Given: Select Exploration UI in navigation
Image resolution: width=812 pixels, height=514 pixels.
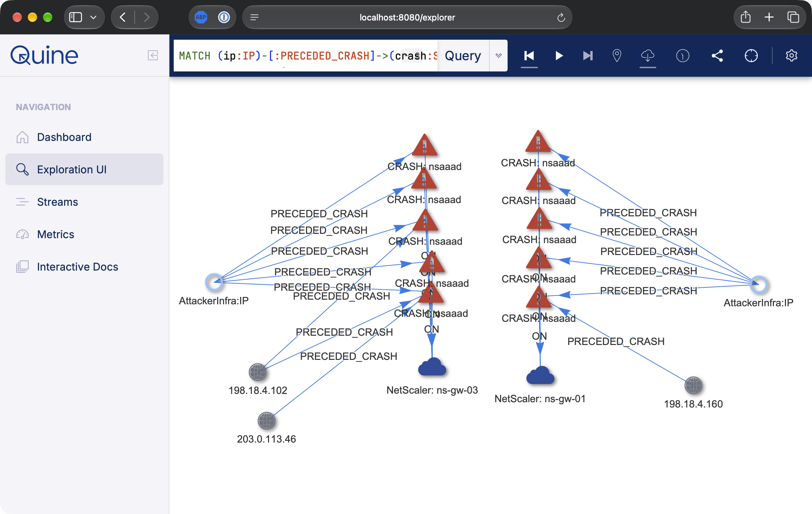Looking at the screenshot, I should coord(84,170).
